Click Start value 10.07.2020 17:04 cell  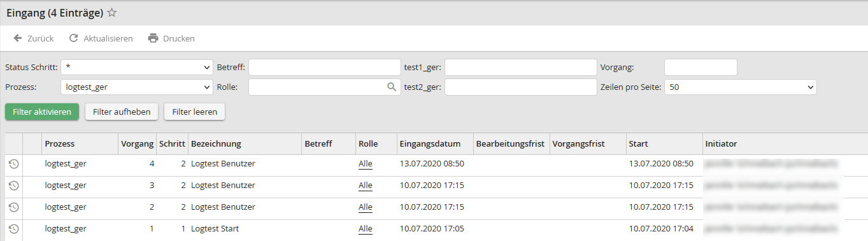tap(661, 228)
